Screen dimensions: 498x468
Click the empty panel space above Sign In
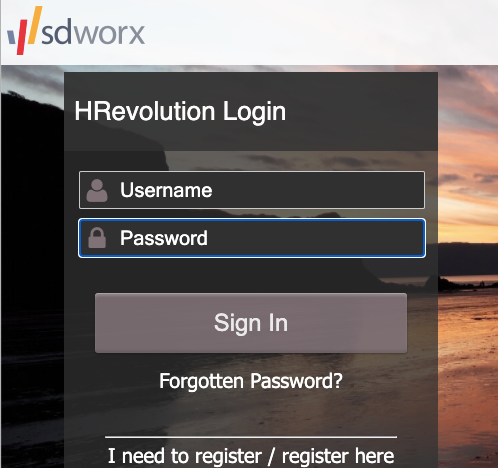[x=251, y=275]
